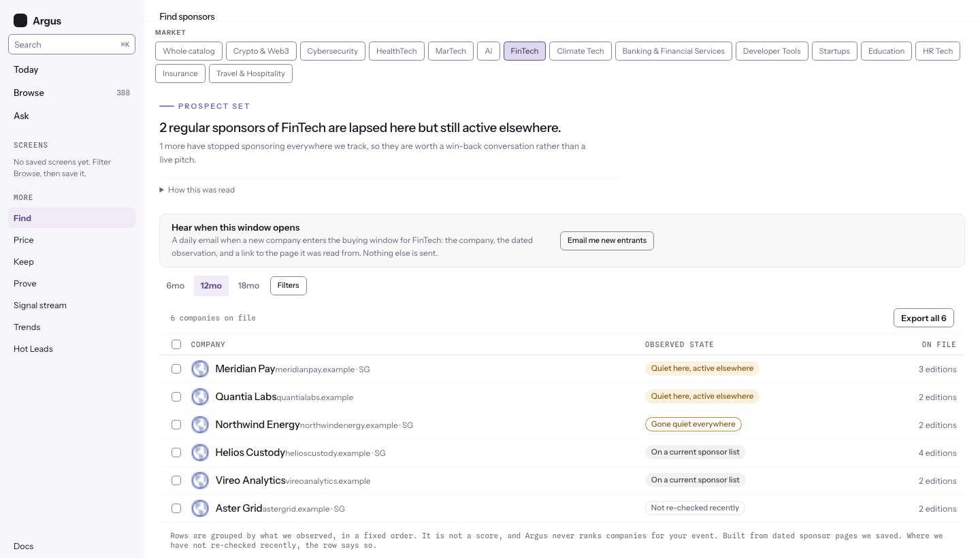Image resolution: width=980 pixels, height=558 pixels.
Task: Select the 12mo time window
Action: [211, 286]
